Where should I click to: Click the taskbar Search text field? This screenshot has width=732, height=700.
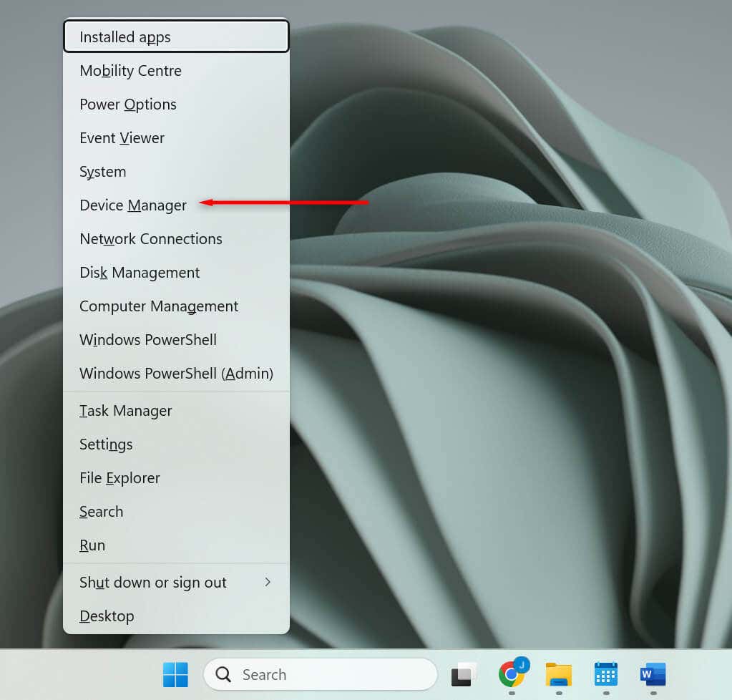[x=329, y=674]
